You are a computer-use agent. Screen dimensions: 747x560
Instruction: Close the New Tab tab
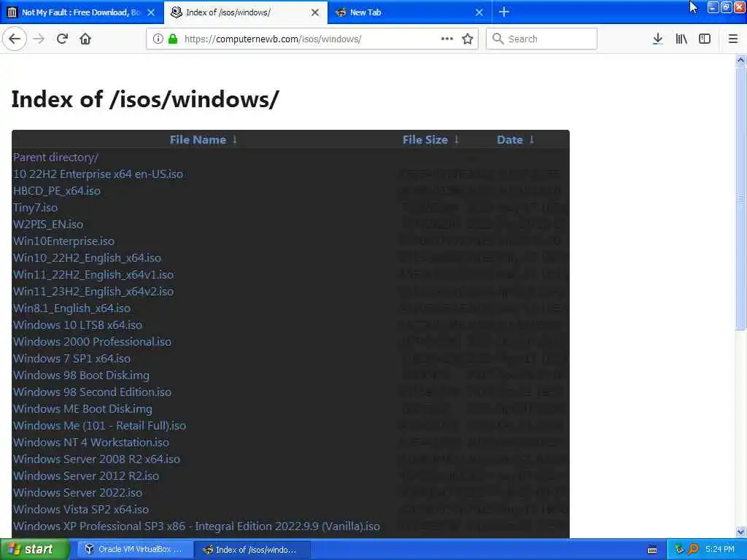pyautogui.click(x=479, y=12)
